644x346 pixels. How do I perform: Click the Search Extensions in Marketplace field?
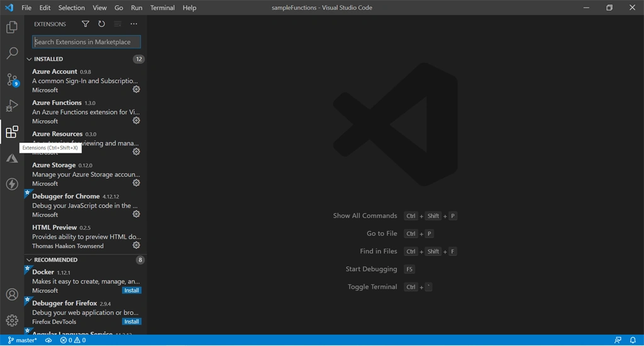tap(86, 42)
